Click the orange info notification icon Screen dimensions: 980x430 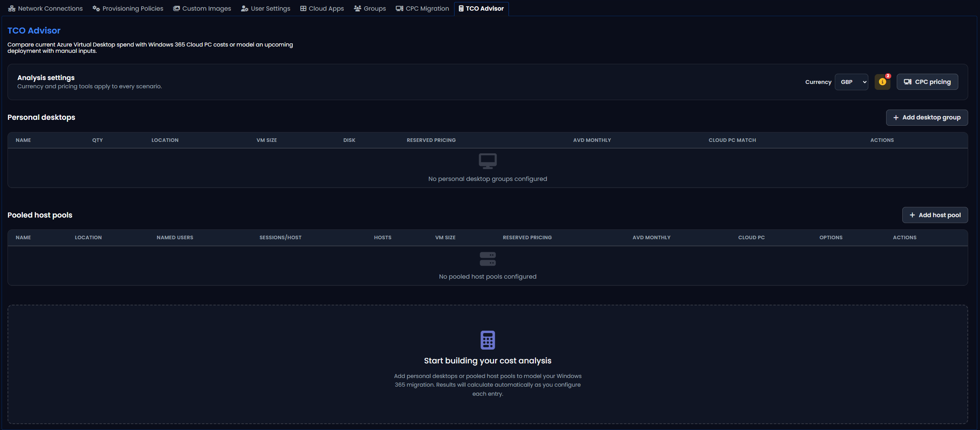click(x=883, y=82)
